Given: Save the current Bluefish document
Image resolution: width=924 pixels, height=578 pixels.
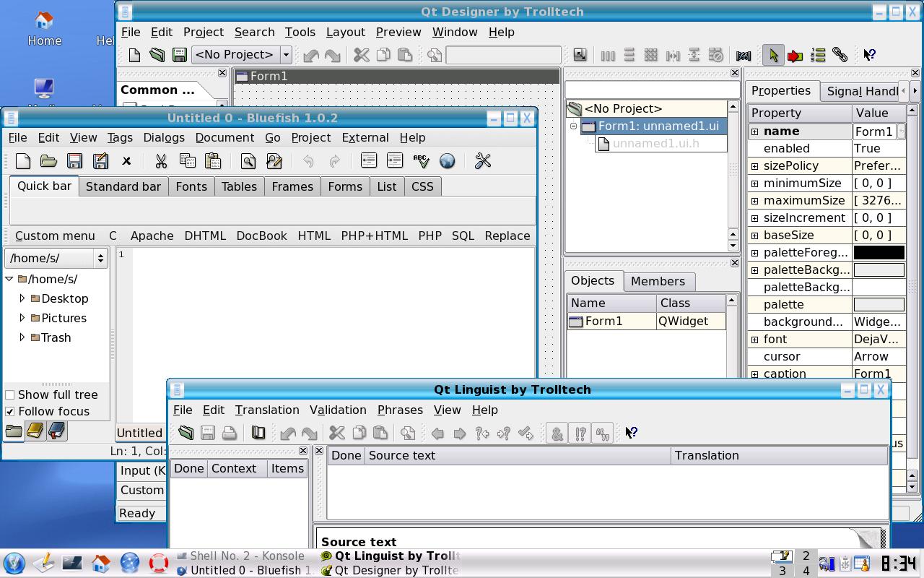Looking at the screenshot, I should point(74,161).
